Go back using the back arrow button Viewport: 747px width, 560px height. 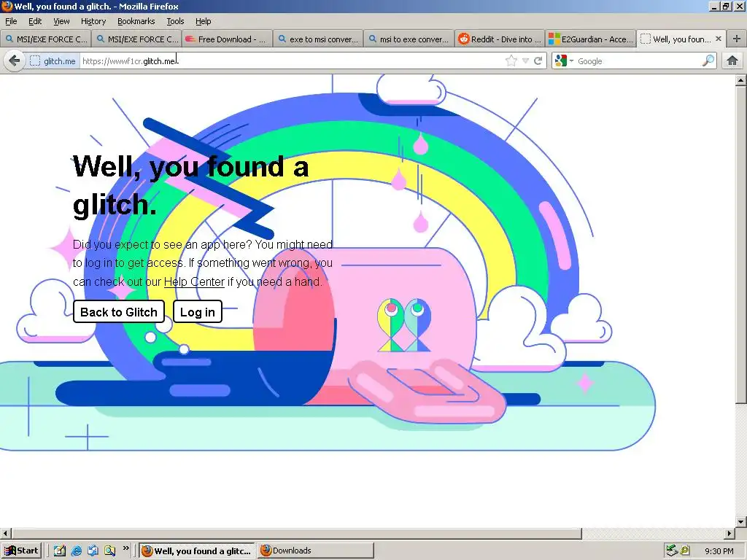(x=15, y=61)
